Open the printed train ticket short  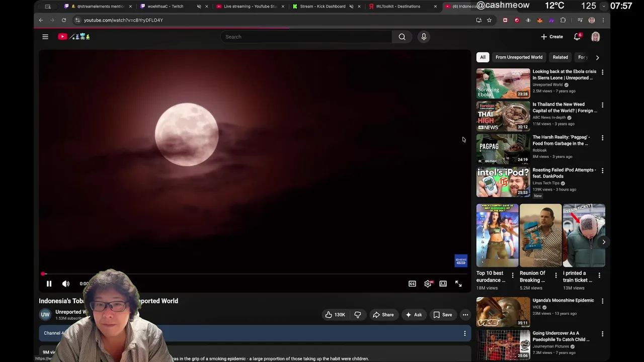(584, 235)
